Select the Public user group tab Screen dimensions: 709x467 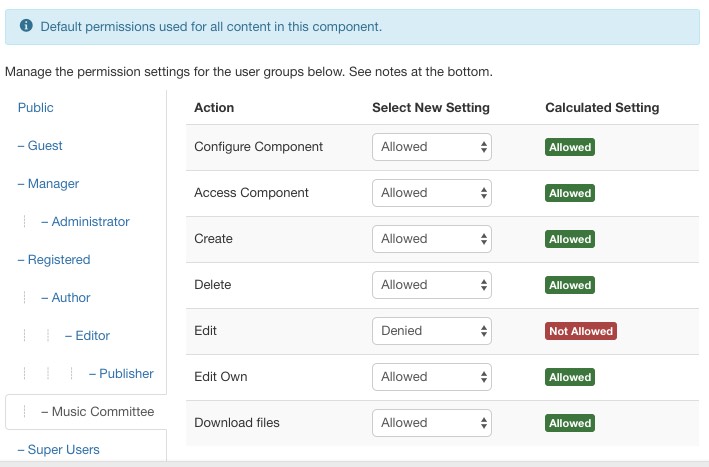36,108
